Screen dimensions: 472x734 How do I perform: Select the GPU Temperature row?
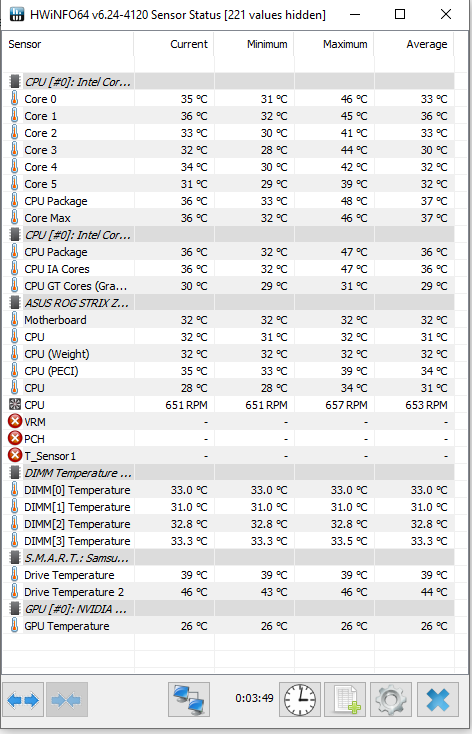click(x=228, y=626)
